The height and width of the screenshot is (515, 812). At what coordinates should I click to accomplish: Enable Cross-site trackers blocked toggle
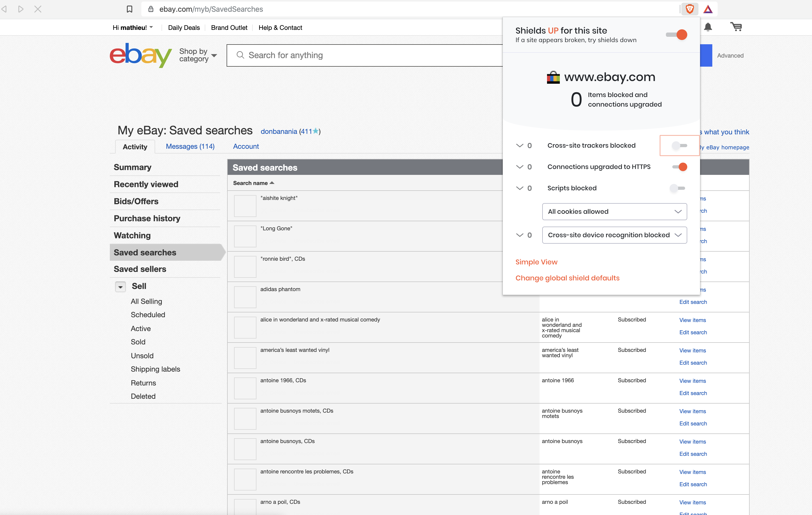[x=679, y=145]
